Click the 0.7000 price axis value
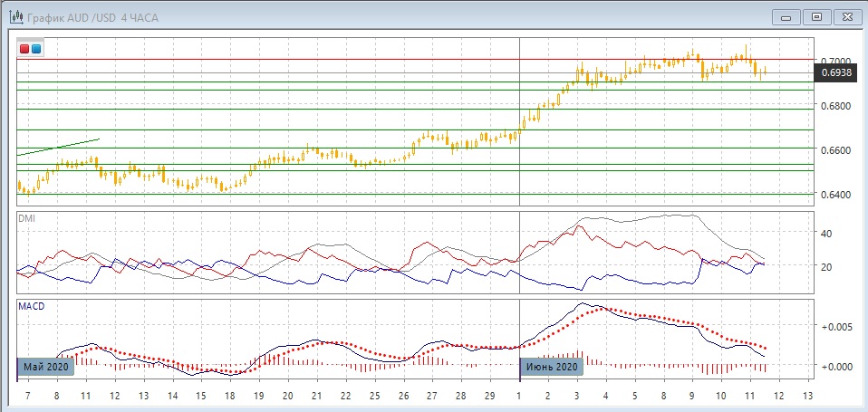The height and width of the screenshot is (412, 868). 836,60
